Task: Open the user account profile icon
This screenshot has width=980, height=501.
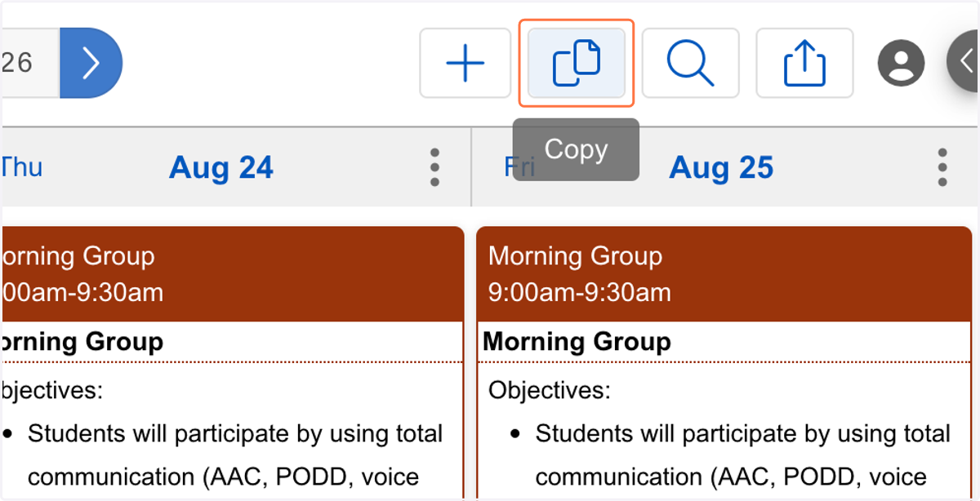Action: point(902,64)
